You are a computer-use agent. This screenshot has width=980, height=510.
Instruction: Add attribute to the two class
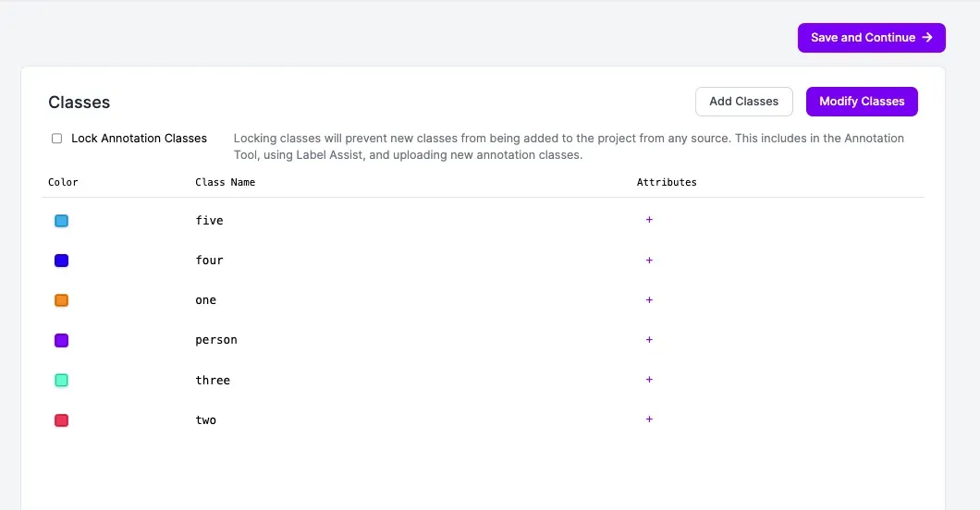point(649,419)
